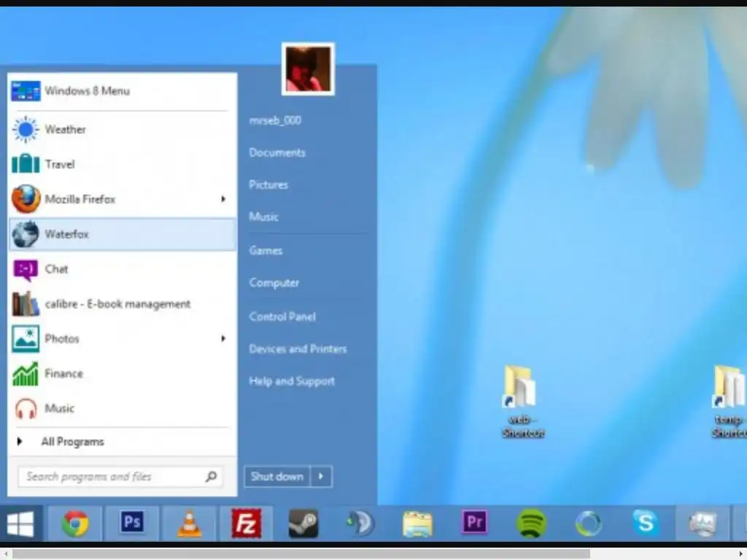
Task: Open Control Panel
Action: (282, 316)
